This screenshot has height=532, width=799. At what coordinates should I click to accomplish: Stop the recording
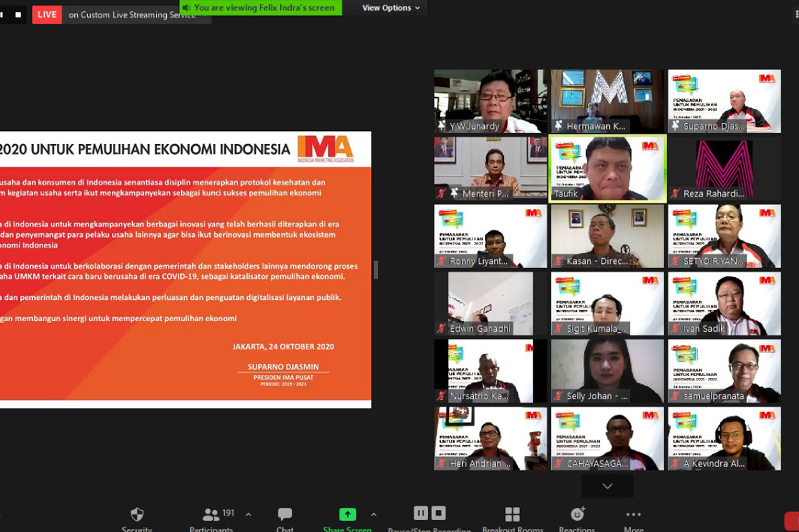[439, 513]
